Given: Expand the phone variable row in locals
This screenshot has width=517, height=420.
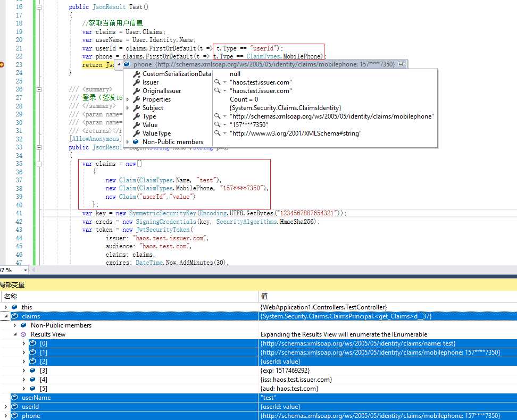Looking at the screenshot, I should coord(6,416).
